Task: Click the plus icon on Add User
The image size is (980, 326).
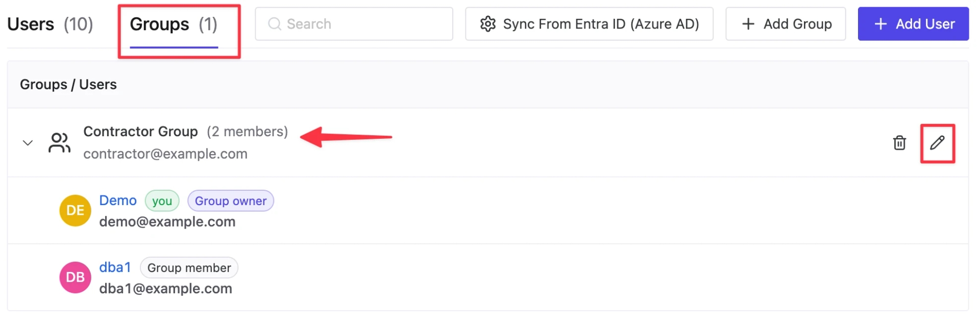Action: [x=880, y=24]
